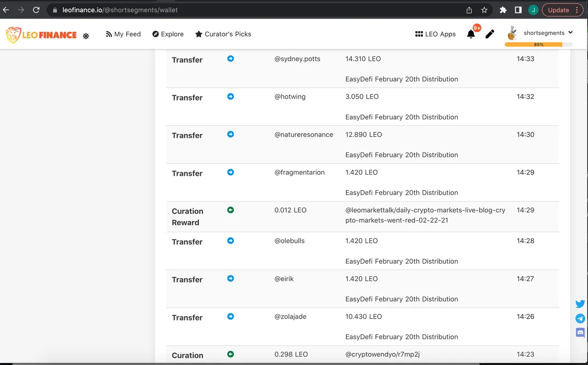Click the blue arrow in the @hotwing row
Screen dimensions: 588x365
[231, 96]
